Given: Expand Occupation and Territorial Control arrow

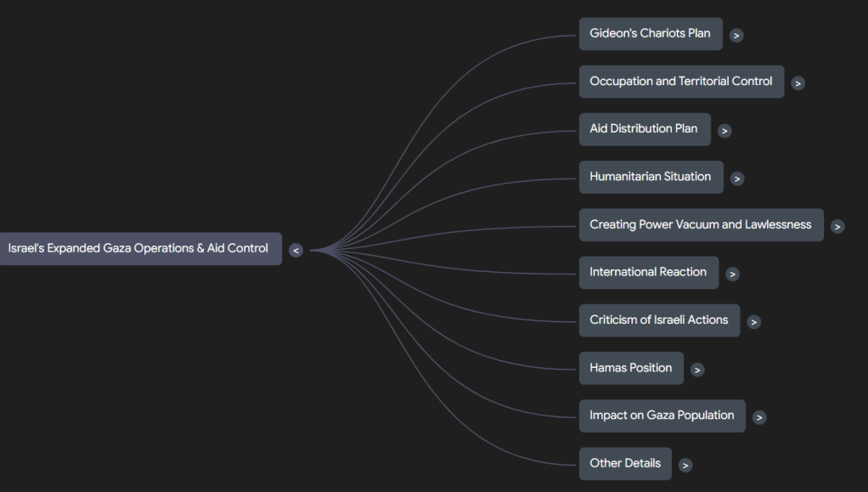Looking at the screenshot, I should (x=798, y=83).
